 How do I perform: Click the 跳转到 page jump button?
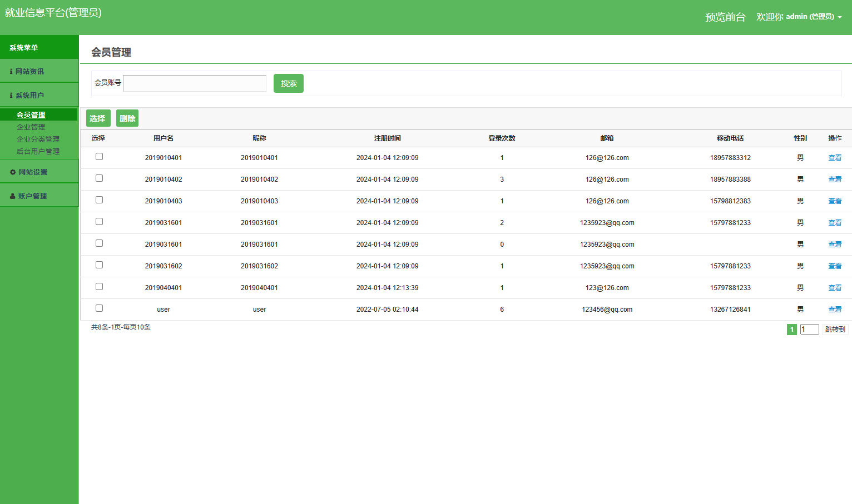(x=835, y=330)
